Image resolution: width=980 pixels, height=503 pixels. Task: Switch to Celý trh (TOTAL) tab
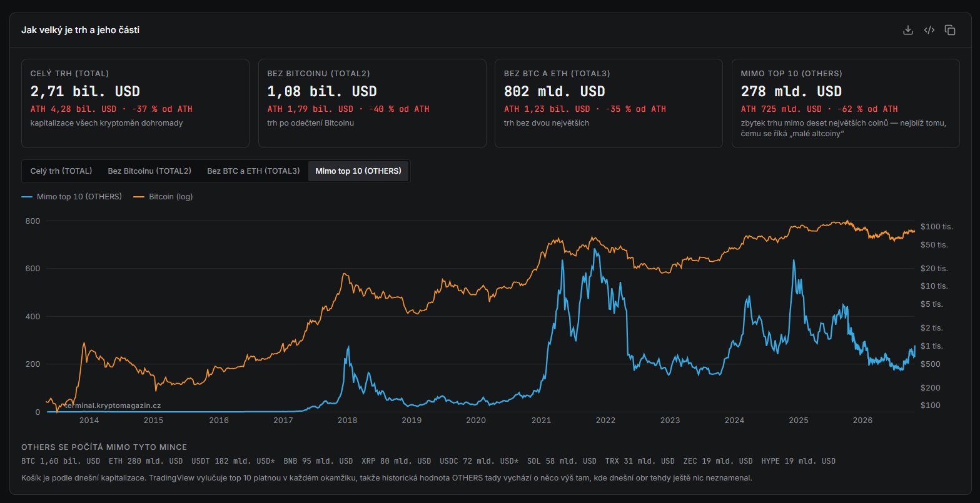tap(61, 171)
